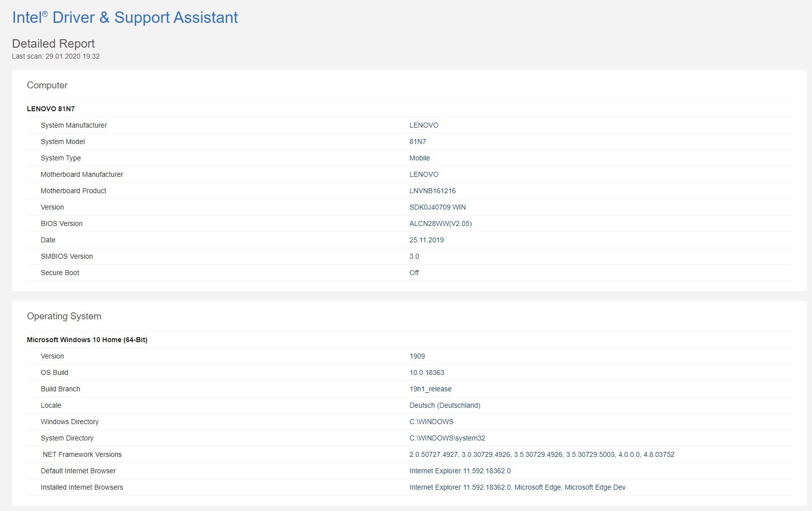Click the System Directory label

coord(67,438)
